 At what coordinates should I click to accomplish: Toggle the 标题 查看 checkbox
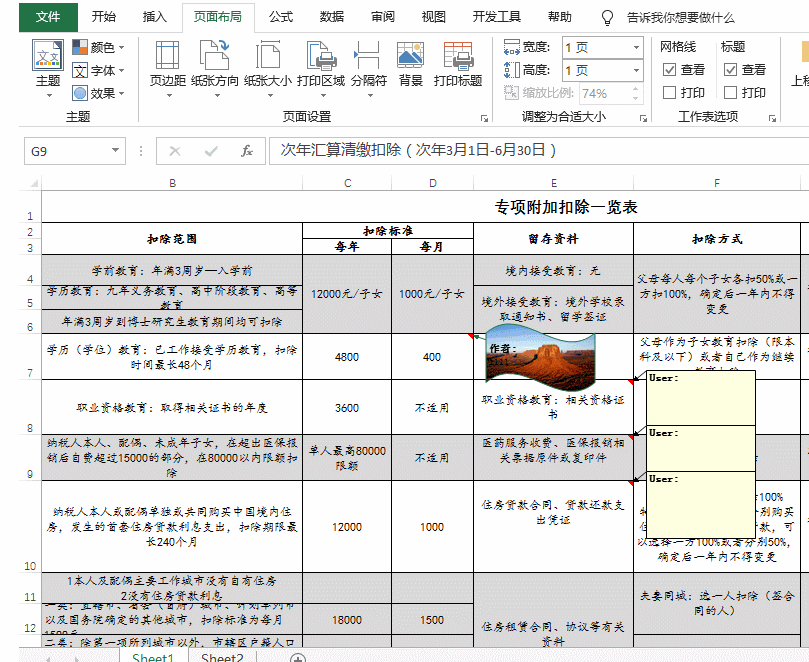tap(730, 69)
